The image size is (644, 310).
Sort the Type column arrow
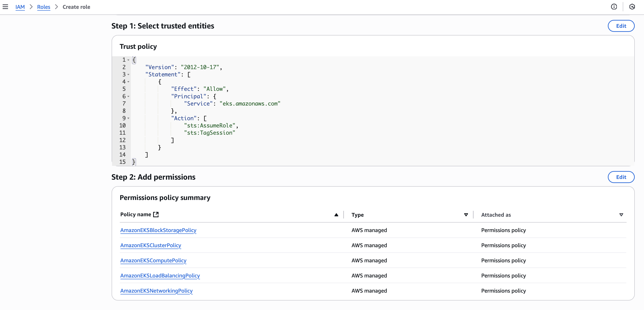(x=466, y=215)
